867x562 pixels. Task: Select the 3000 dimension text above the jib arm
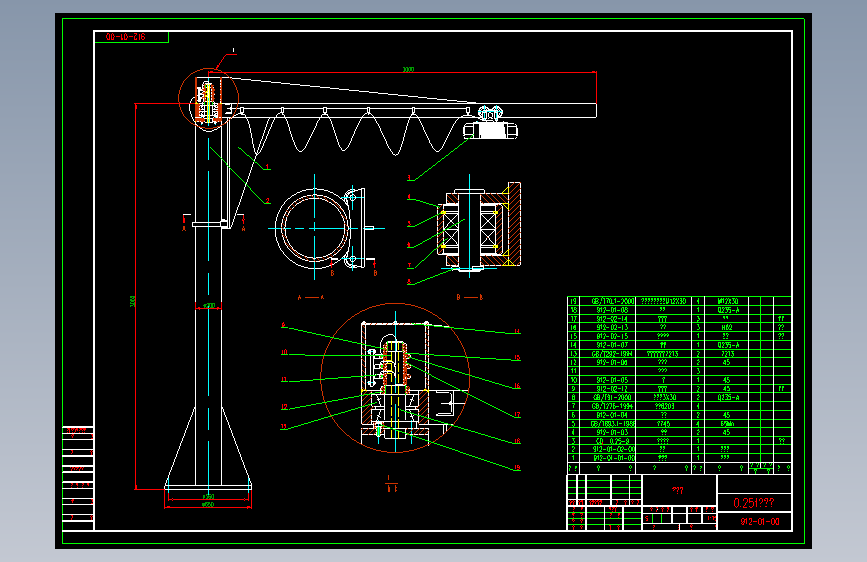click(x=408, y=70)
